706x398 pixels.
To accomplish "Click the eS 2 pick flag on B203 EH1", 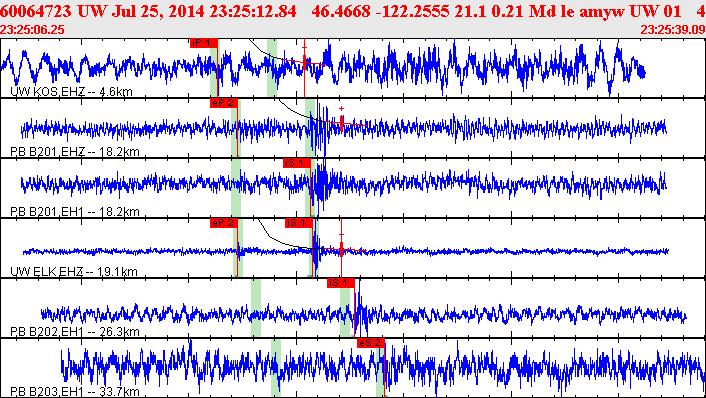I will [371, 343].
